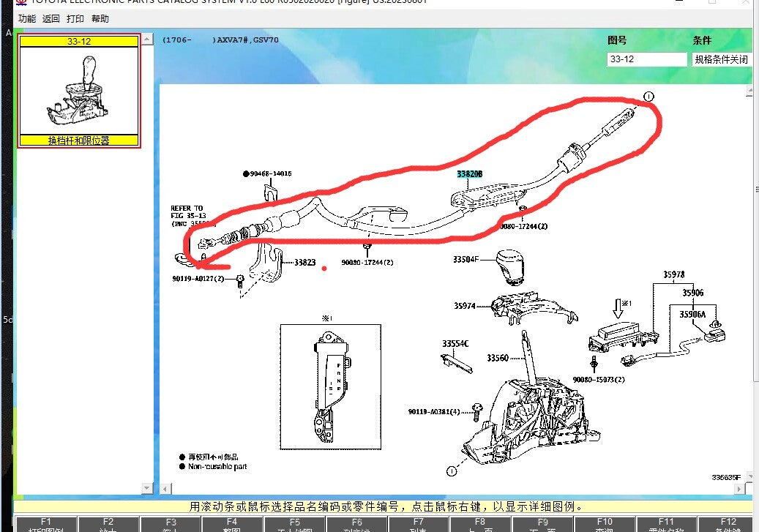759x532 pixels.
Task: Click the F12 condition button
Action: tap(728, 524)
